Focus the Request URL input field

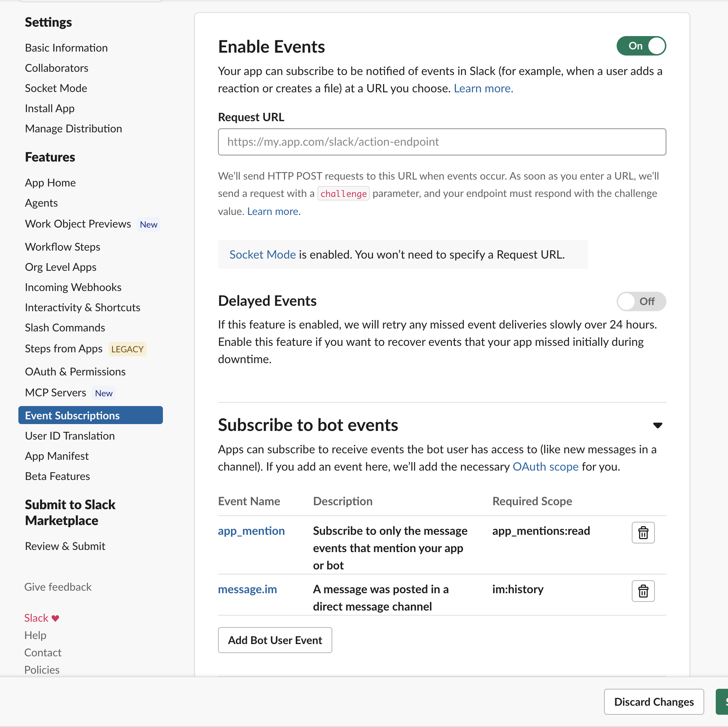pos(442,142)
